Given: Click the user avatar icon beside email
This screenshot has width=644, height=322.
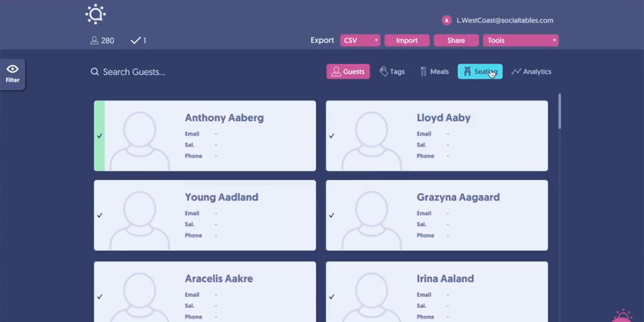Looking at the screenshot, I should (447, 20).
